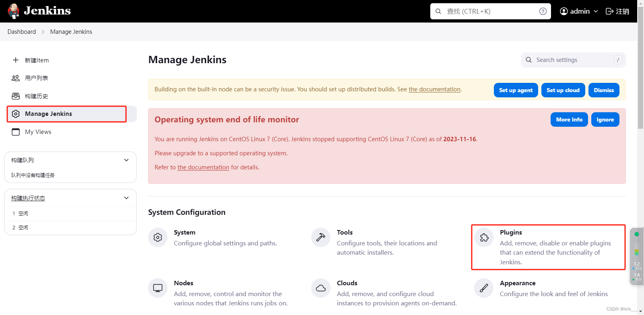
Task: Click the breadcrumb chevron after Dashboard
Action: (x=43, y=32)
